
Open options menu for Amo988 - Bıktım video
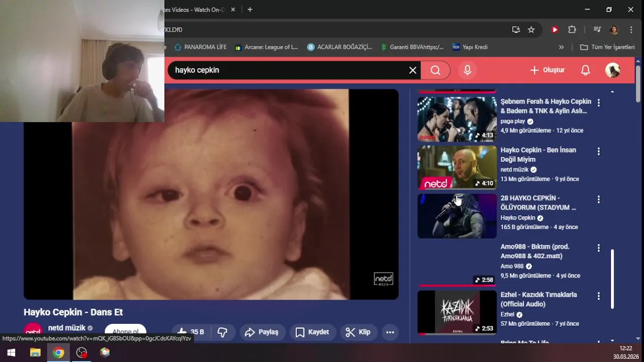pos(598,248)
